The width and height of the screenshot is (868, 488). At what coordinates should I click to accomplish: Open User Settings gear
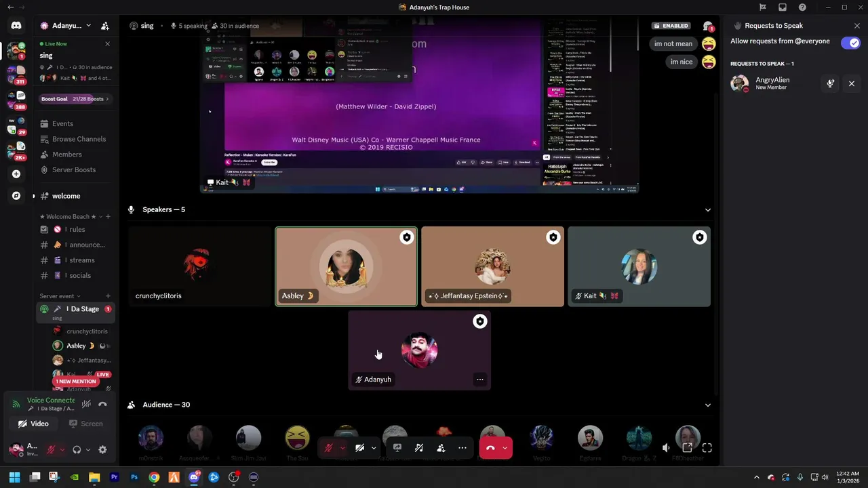(x=102, y=449)
